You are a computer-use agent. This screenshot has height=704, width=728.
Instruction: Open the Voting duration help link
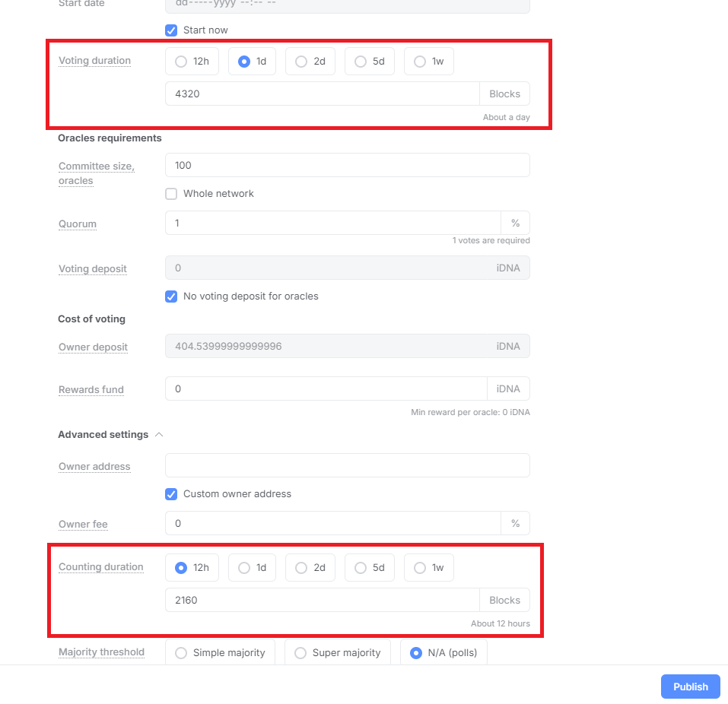click(x=94, y=60)
